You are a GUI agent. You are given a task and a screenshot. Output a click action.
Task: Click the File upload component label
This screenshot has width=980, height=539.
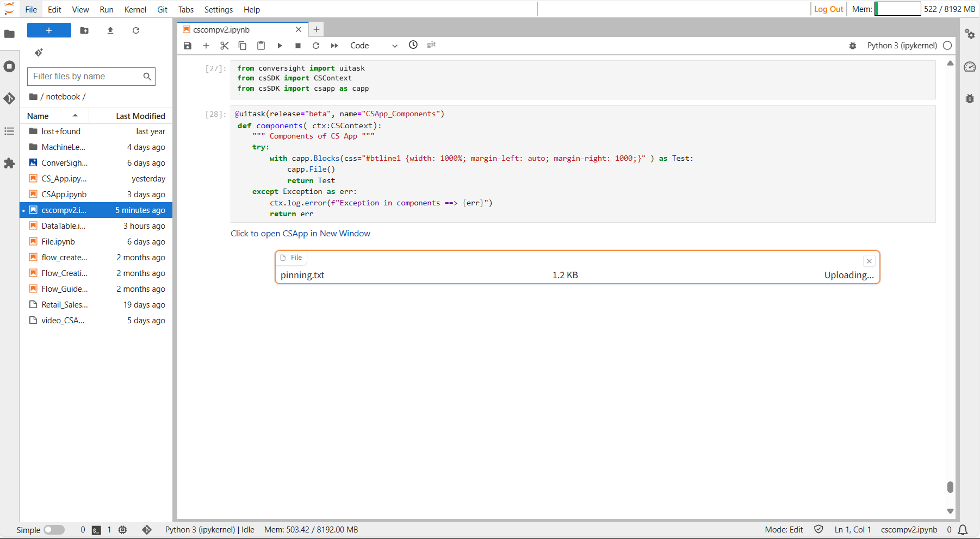(291, 258)
